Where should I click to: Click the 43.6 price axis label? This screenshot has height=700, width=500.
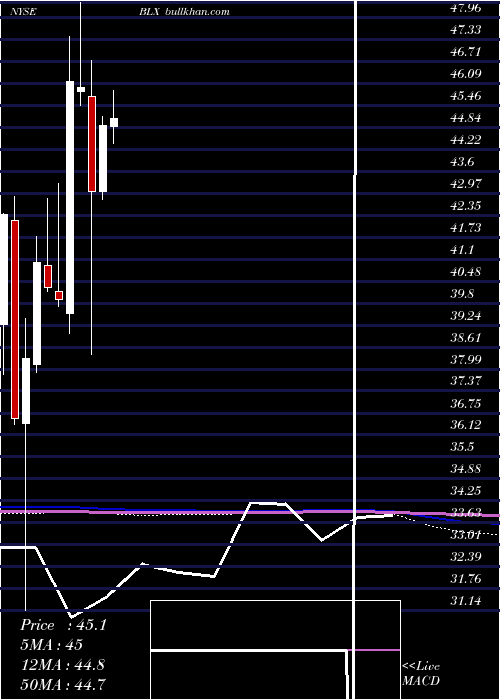462,162
